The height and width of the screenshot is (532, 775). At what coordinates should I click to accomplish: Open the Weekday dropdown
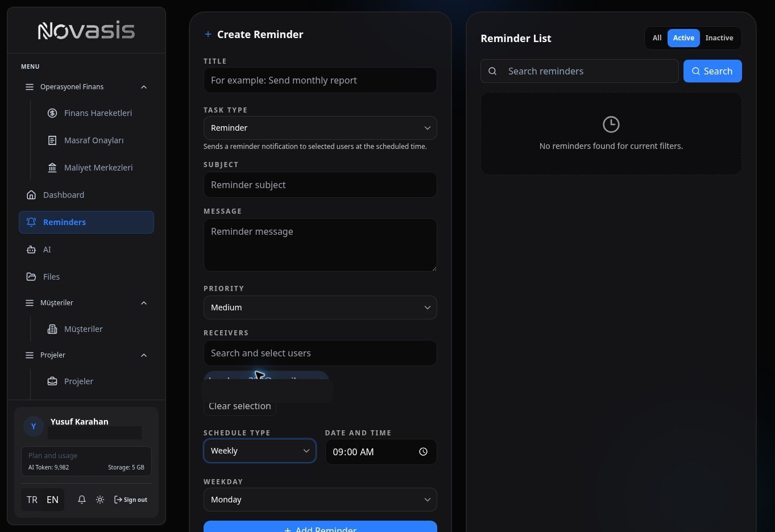click(x=320, y=500)
